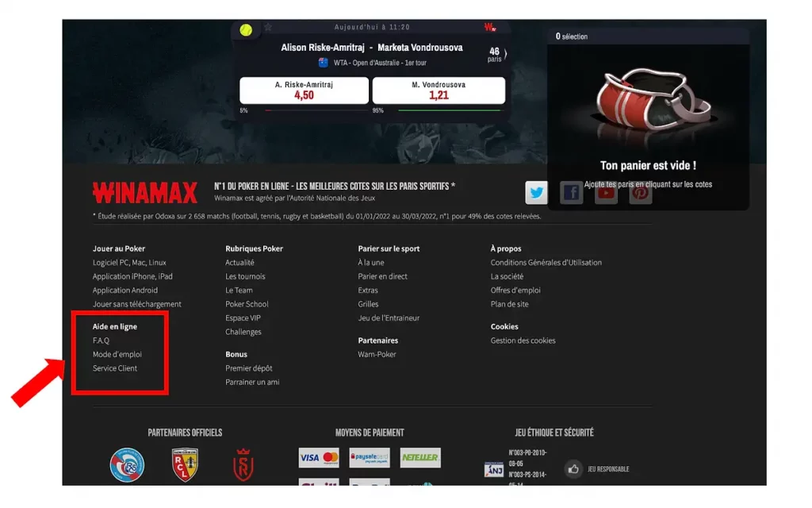Image resolution: width=812 pixels, height=508 pixels.
Task: Click the tennis ball sport icon
Action: pyautogui.click(x=247, y=29)
